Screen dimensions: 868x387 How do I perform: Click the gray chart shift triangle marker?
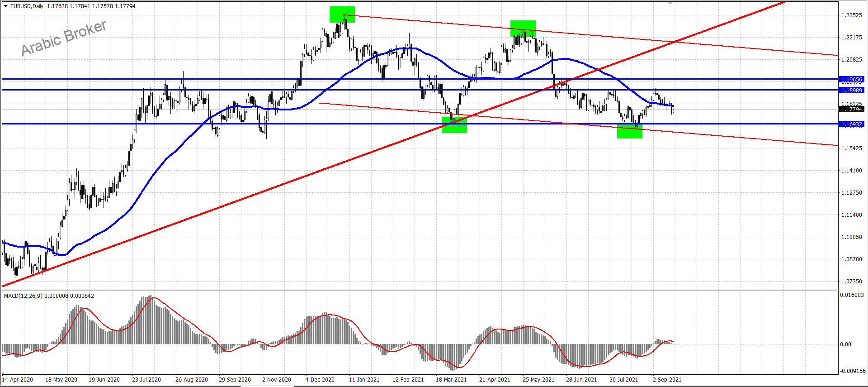670,3
